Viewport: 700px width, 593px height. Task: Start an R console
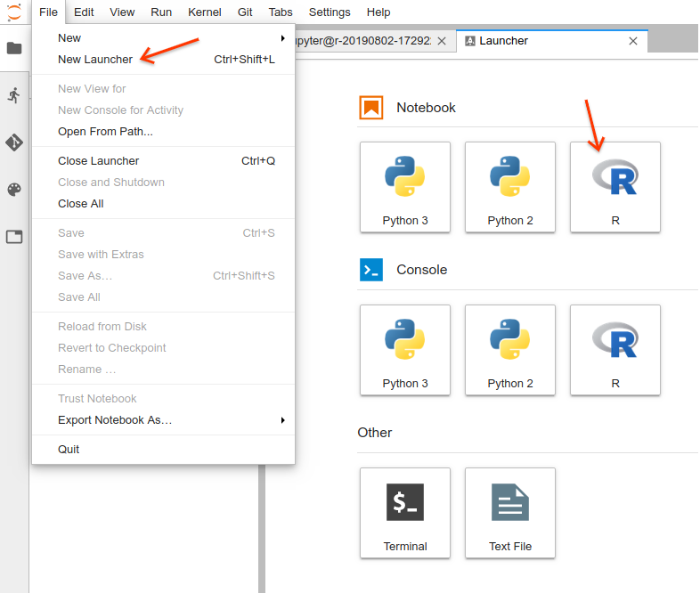[x=615, y=350]
